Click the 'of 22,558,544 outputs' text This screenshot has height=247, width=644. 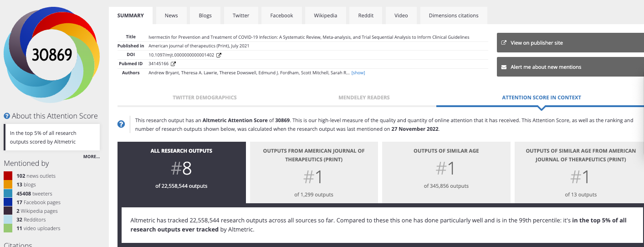181,186
